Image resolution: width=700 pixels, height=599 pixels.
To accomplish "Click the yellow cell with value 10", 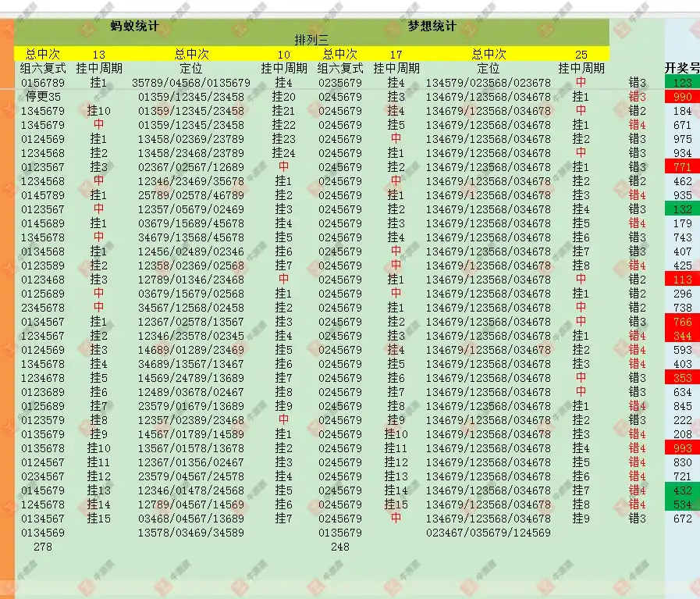I will pyautogui.click(x=284, y=55).
